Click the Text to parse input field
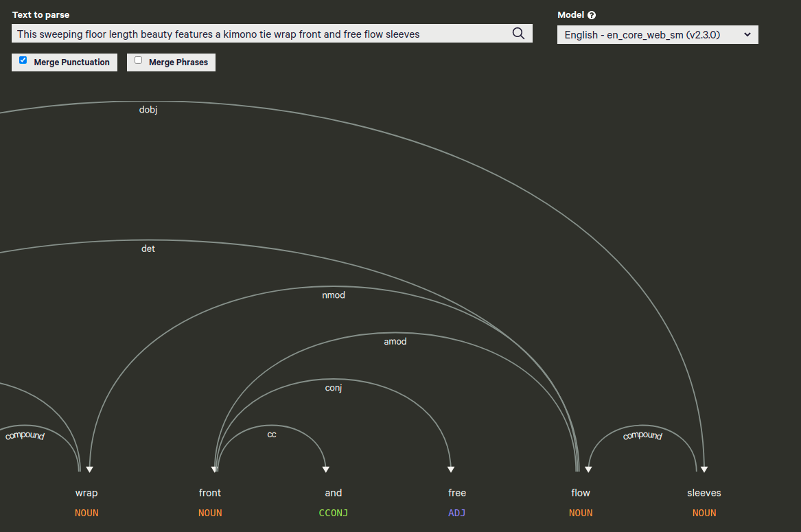The width and height of the screenshot is (801, 532). (272, 34)
